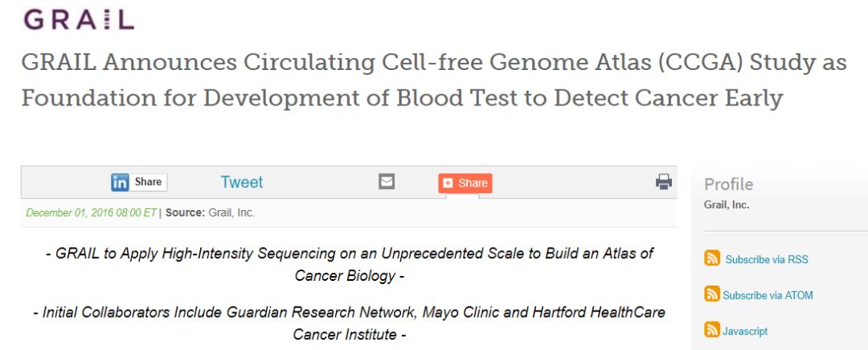The width and height of the screenshot is (868, 350).
Task: Open the Javascript link in the sidebar
Action: pos(746,331)
